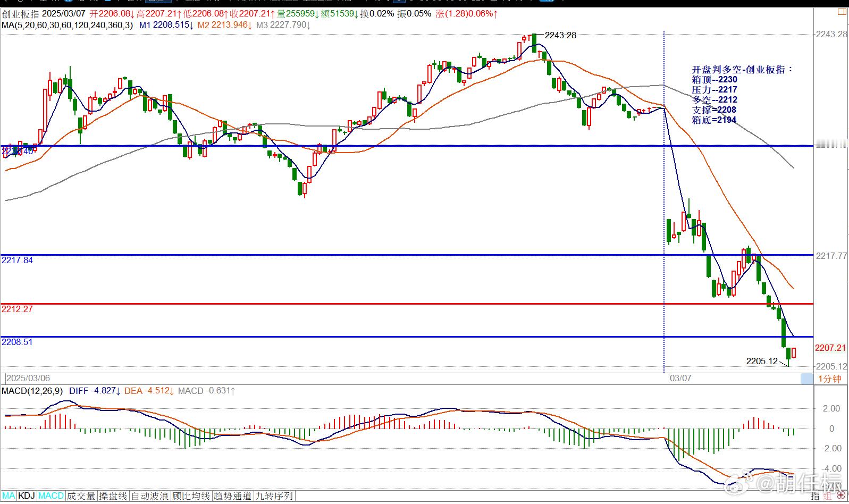
Task: Click the 涨(1.28)0.06% change value in header
Action: (467, 14)
